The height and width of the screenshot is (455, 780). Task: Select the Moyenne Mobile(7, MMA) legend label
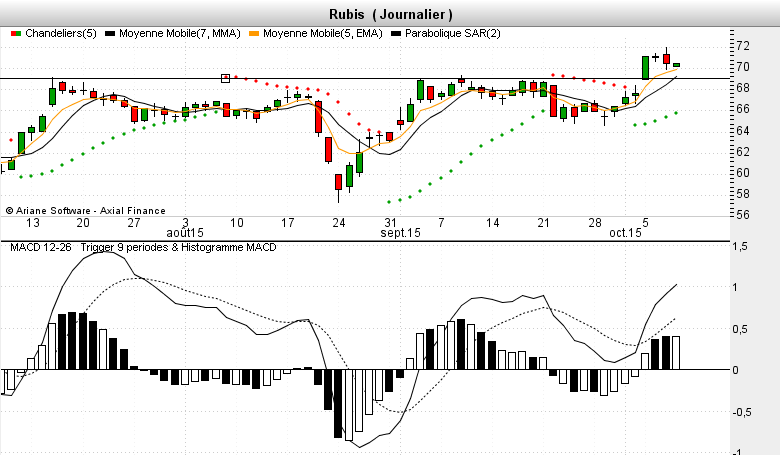pyautogui.click(x=180, y=33)
